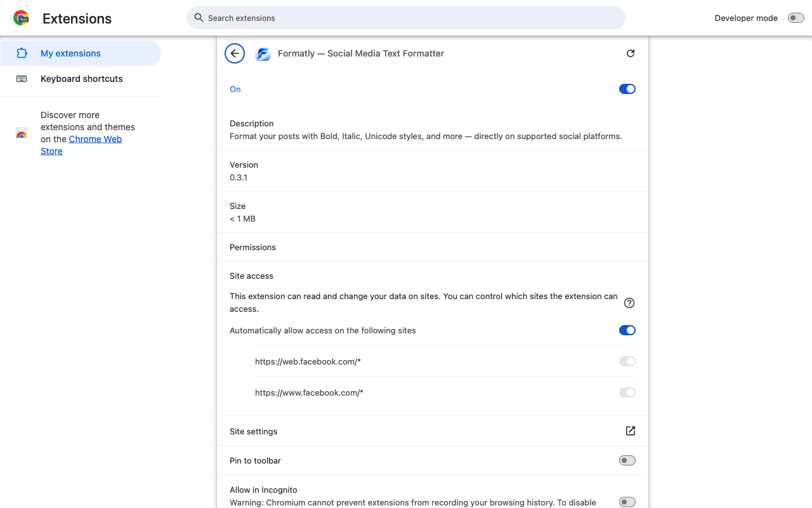Viewport: 812px width, 508px height.
Task: Click the Site access heading
Action: (x=251, y=276)
